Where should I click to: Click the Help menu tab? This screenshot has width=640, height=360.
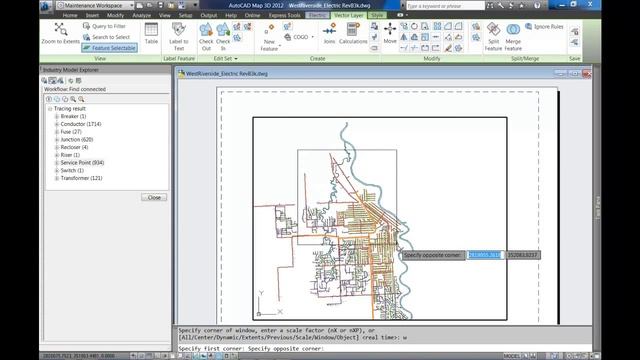tap(231, 15)
